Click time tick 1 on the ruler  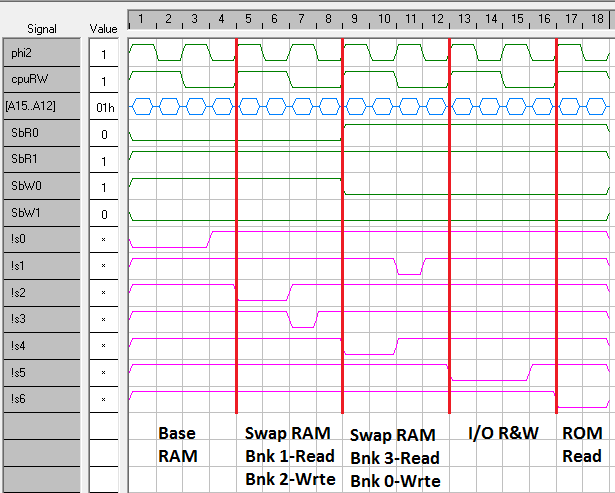pos(142,19)
